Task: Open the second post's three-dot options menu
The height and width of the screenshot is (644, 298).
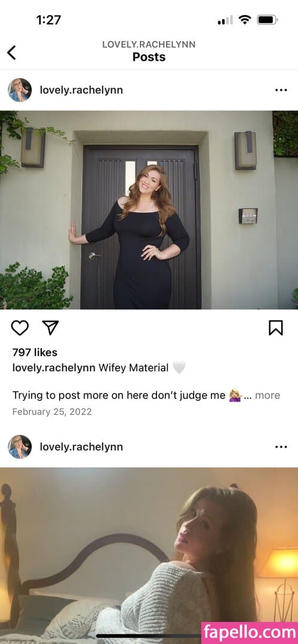Action: [x=281, y=447]
